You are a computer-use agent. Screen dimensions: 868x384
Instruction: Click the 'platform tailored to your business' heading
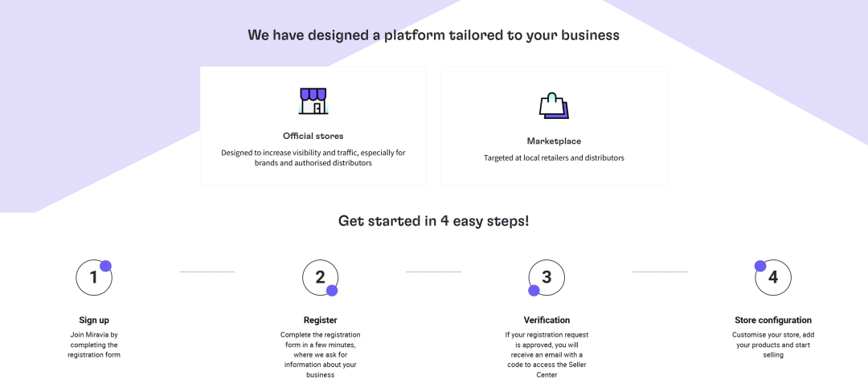[x=433, y=35]
